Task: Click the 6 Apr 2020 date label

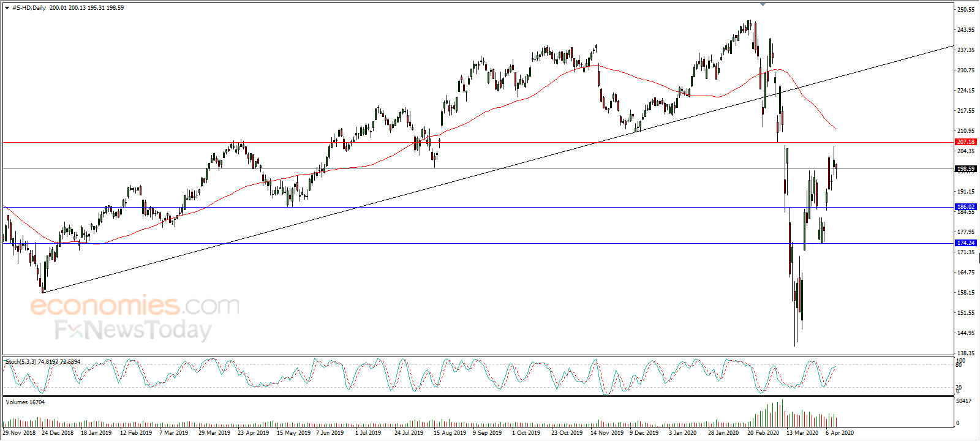Action: (x=840, y=432)
